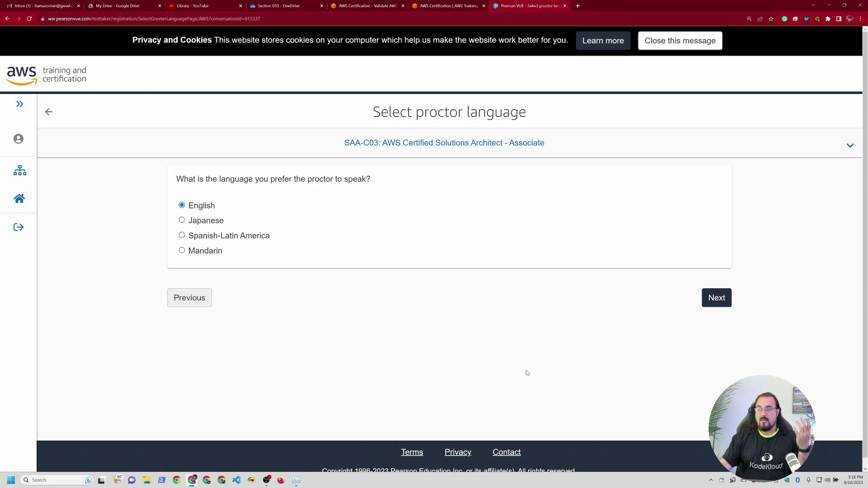
Task: Bookmark page using the star icon
Action: [x=771, y=19]
